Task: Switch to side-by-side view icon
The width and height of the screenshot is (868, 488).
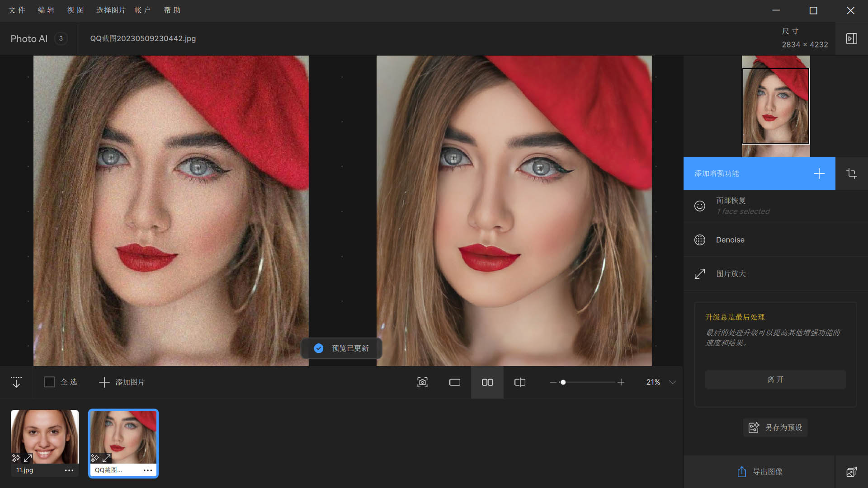Action: pyautogui.click(x=487, y=382)
